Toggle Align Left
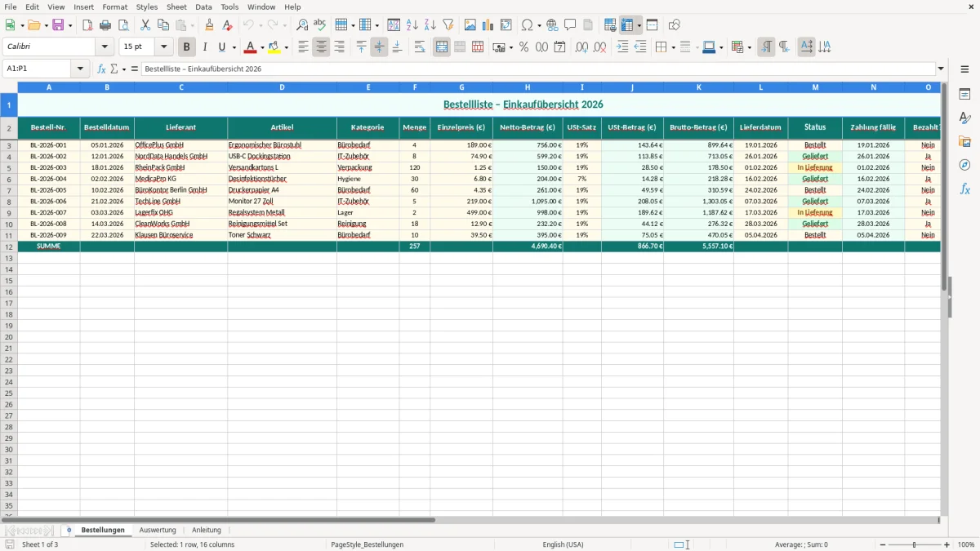 tap(303, 47)
